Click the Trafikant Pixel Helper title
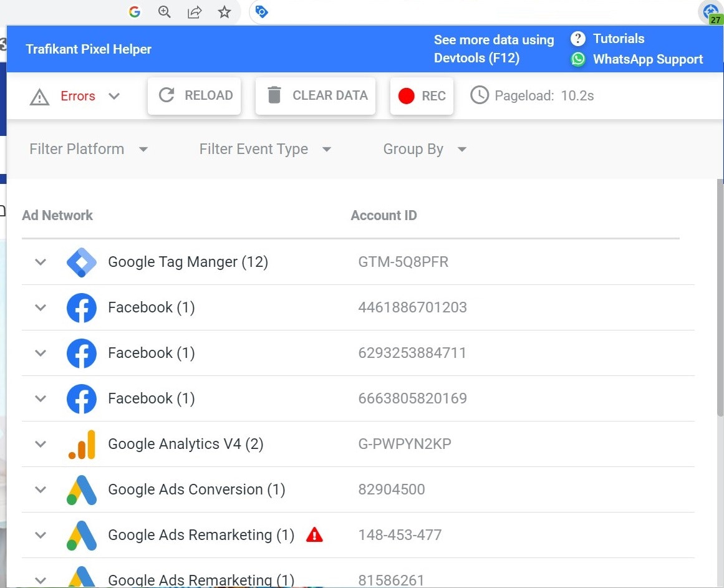This screenshot has width=724, height=588. 89,49
